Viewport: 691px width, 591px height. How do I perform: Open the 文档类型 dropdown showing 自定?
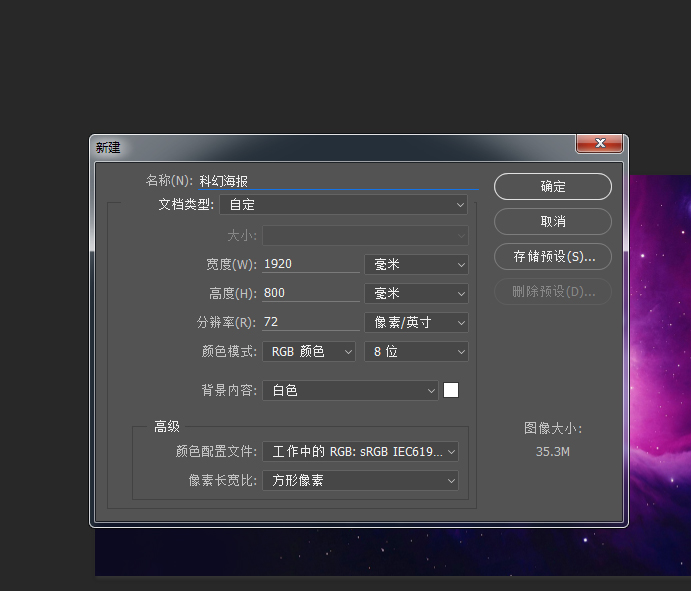point(343,205)
